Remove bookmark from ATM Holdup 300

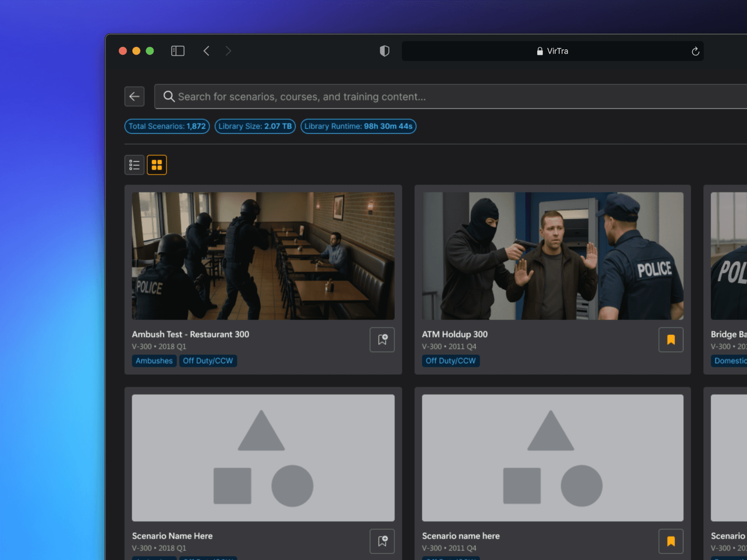671,339
